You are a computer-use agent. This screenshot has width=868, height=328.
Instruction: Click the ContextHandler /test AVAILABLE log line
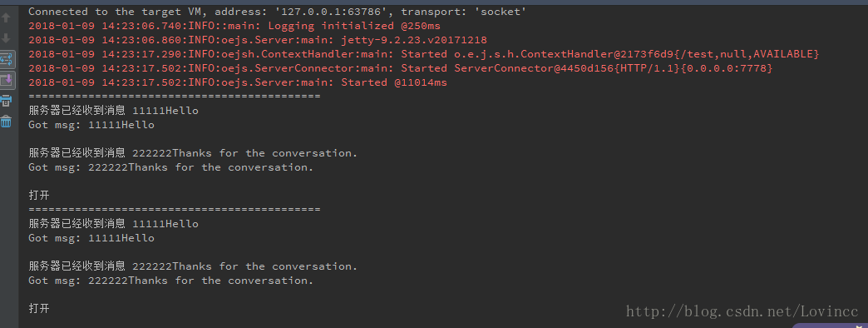(423, 54)
